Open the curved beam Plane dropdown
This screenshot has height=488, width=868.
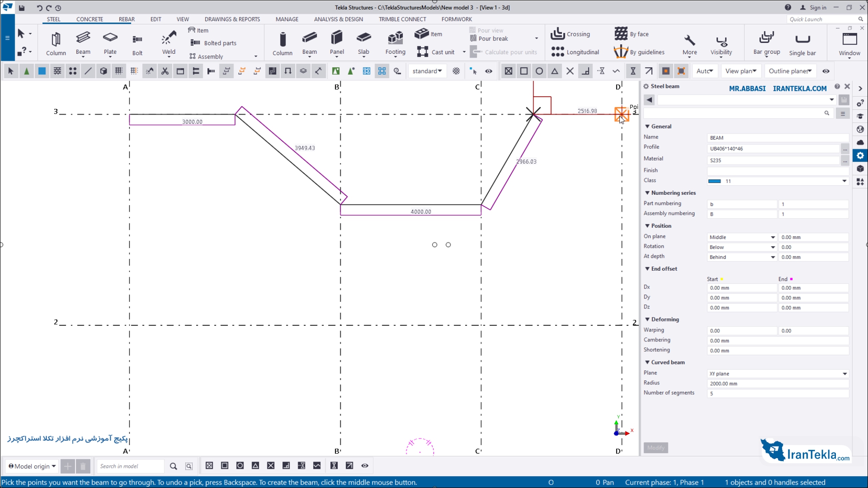778,374
